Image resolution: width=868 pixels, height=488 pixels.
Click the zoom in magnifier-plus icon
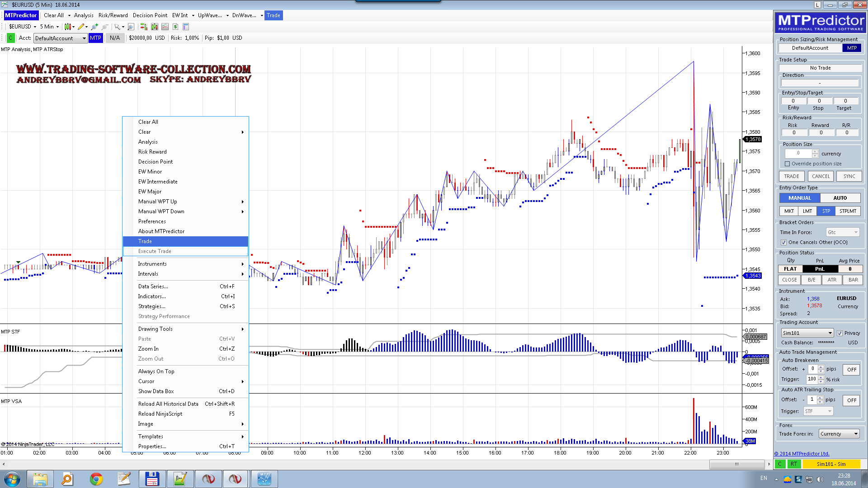[94, 27]
